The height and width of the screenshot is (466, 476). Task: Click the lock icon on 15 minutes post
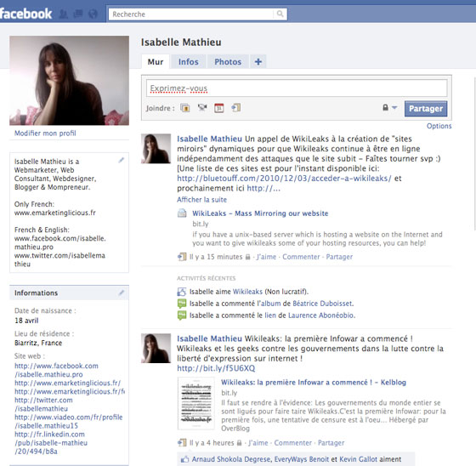(x=247, y=257)
